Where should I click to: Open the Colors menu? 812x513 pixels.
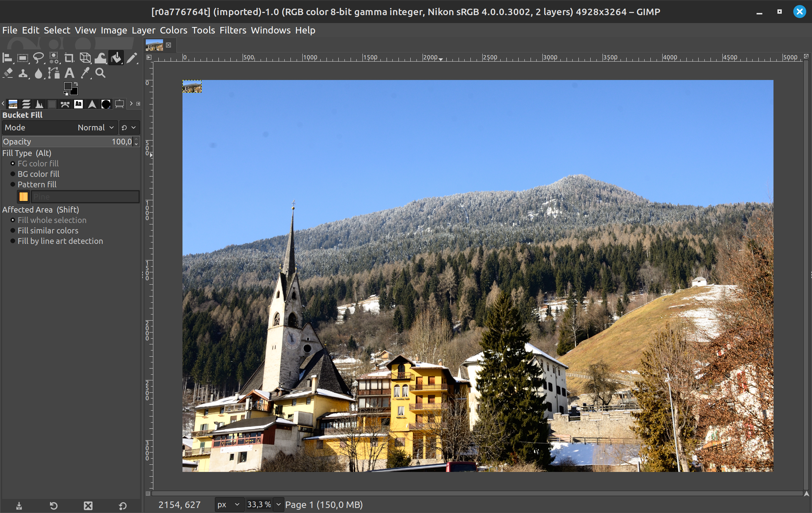coord(173,30)
